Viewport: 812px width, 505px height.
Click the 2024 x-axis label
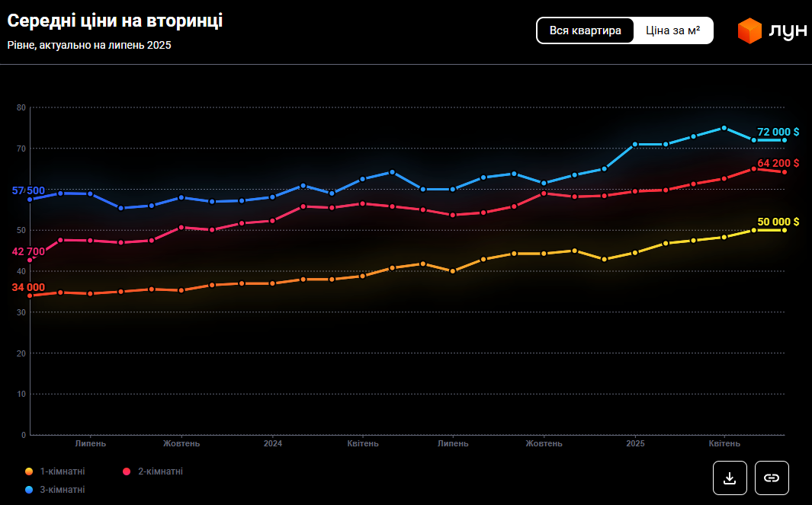click(x=273, y=443)
